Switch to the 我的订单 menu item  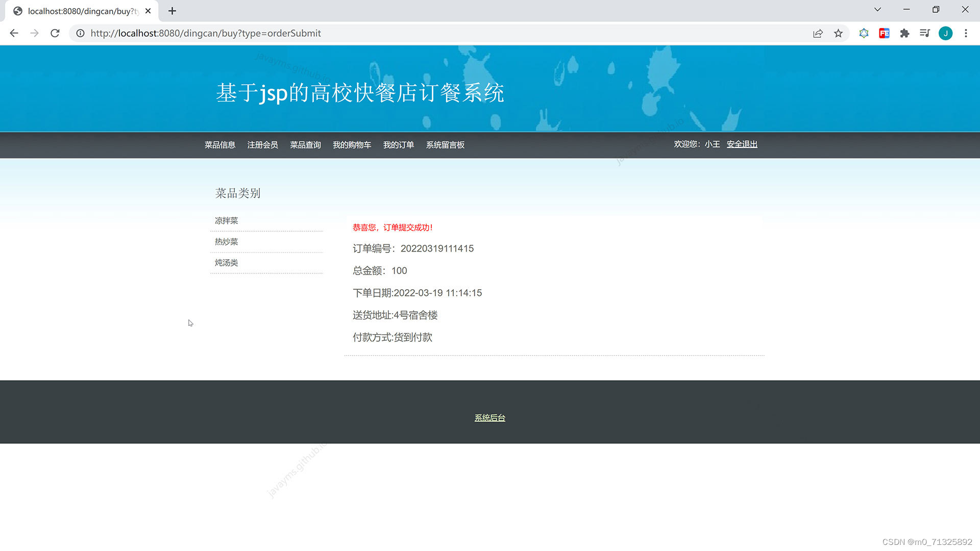click(x=399, y=145)
